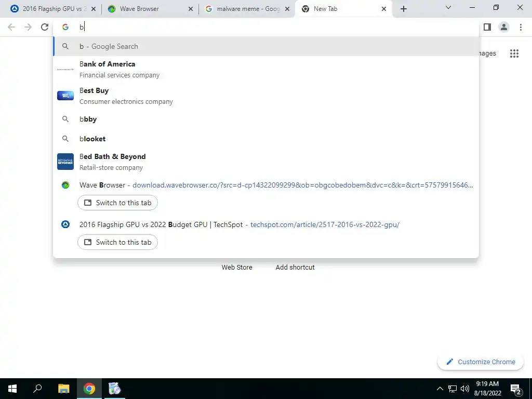Image resolution: width=532 pixels, height=399 pixels.
Task: Click the Bank of America logo
Action: click(65, 69)
